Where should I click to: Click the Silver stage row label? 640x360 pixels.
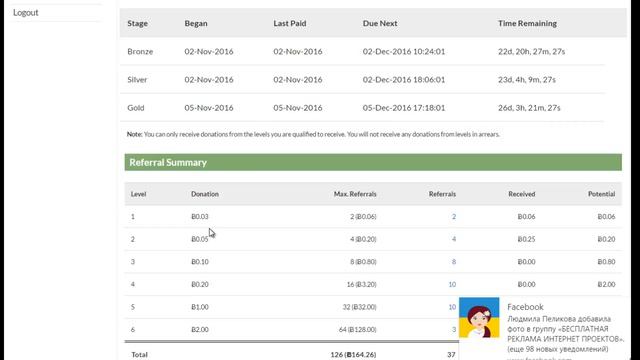pos(137,80)
